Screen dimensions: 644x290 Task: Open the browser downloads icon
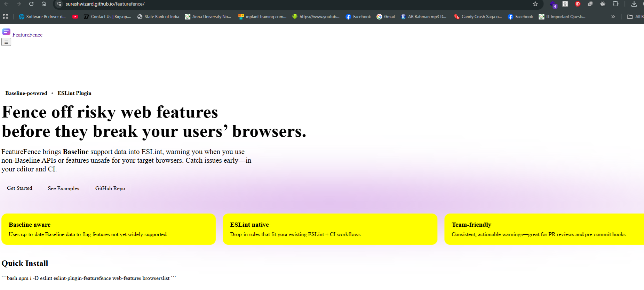pyautogui.click(x=634, y=4)
